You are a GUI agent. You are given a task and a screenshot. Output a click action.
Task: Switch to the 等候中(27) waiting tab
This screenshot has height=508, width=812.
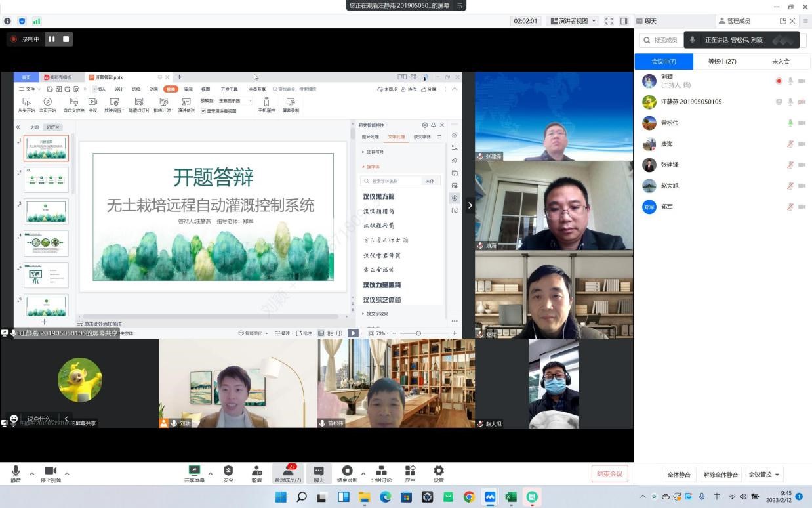tap(722, 61)
